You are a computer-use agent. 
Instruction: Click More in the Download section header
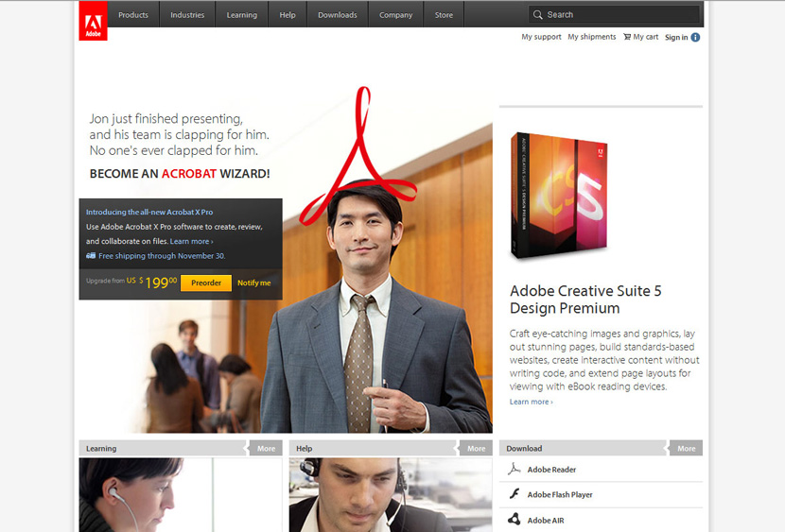[686, 448]
